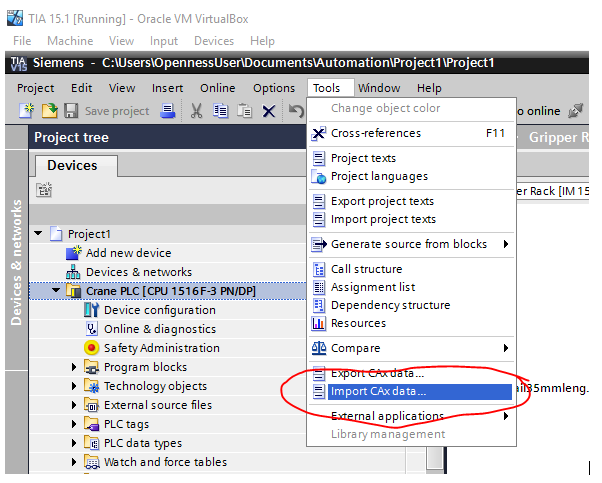Click the Add new device star icon
The height and width of the screenshot is (483, 602).
point(73,253)
